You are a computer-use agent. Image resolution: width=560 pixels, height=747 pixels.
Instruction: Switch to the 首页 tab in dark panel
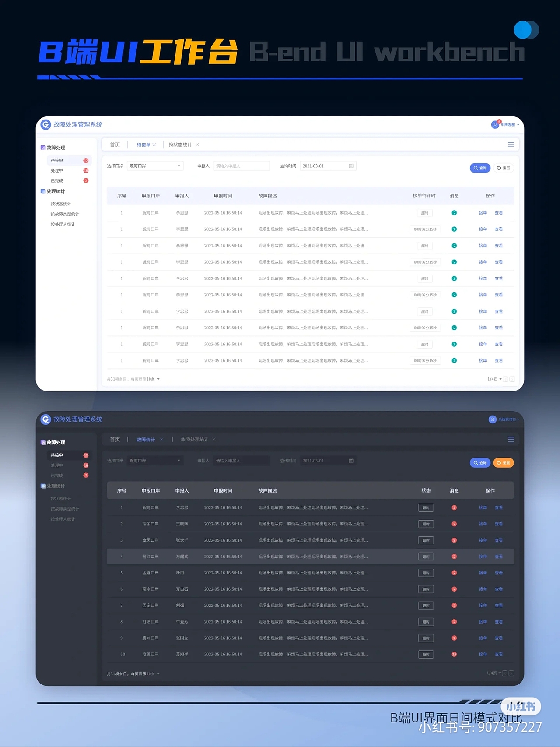115,439
